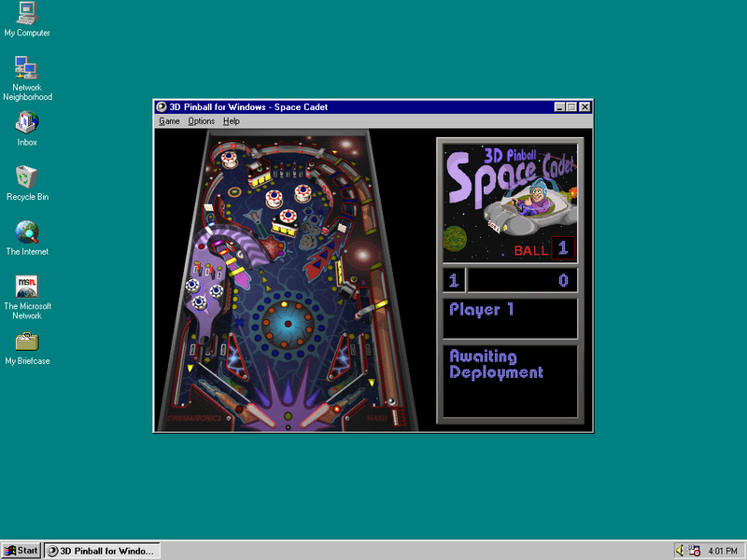Select the 3D Pinball taskbar button
Screen dimensions: 747x560
click(103, 550)
